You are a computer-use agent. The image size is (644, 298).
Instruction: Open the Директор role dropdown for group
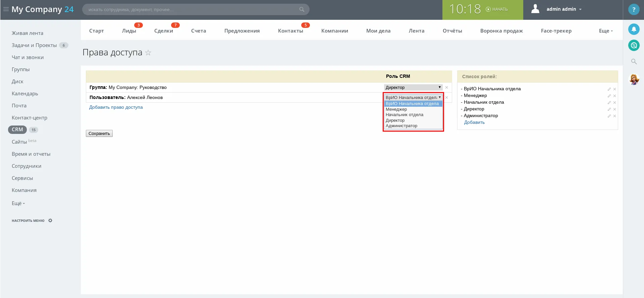pyautogui.click(x=413, y=87)
